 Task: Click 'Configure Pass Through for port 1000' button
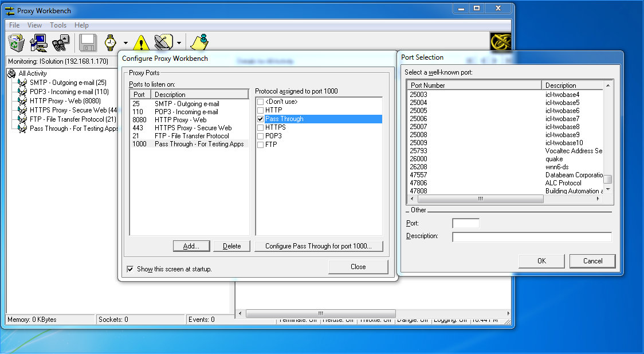(319, 246)
